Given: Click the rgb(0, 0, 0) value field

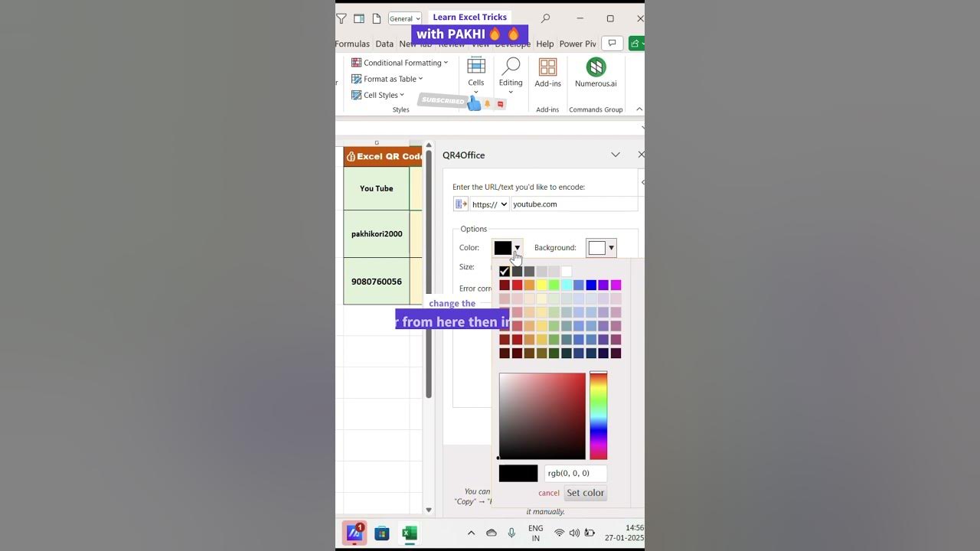Looking at the screenshot, I should (x=576, y=474).
